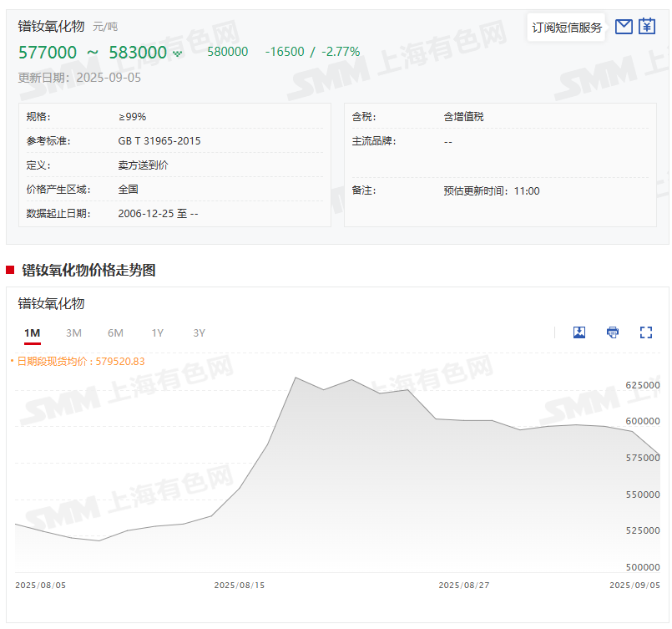Click the 2025/08/27 date on x-axis
The image size is (672, 629).
[463, 586]
